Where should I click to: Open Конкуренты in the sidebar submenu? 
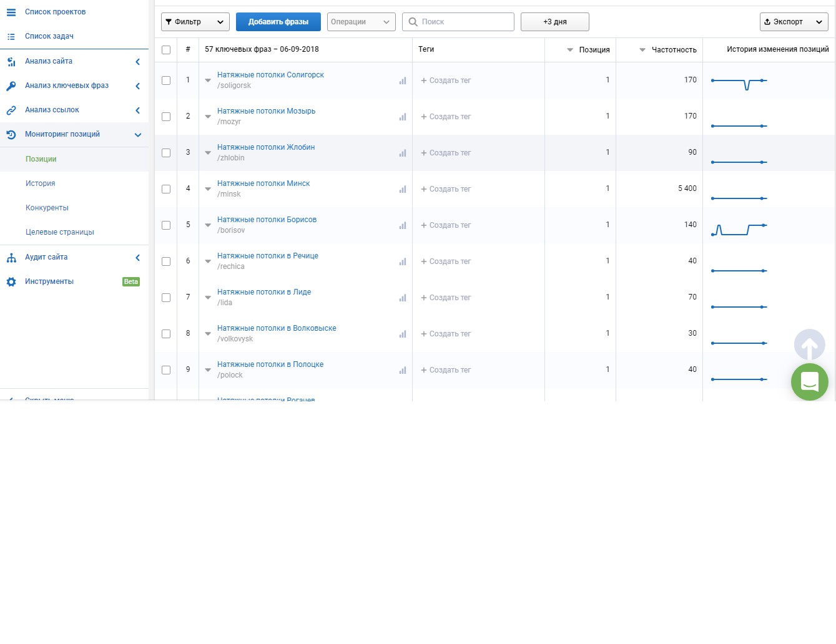[47, 208]
